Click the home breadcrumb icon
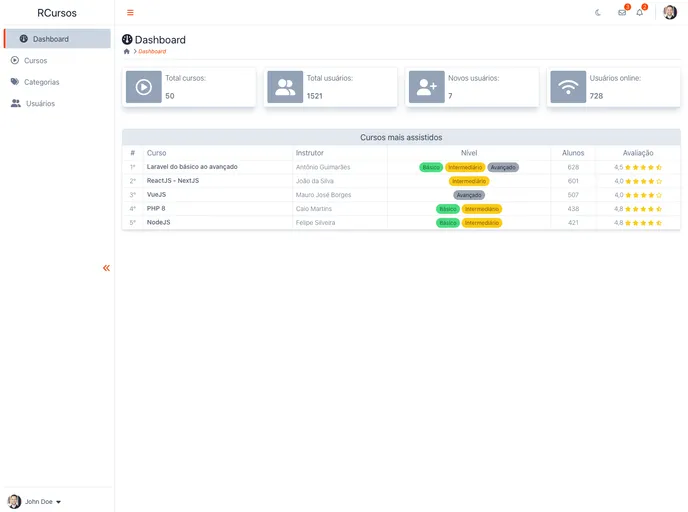Viewport: 688px width, 512px height. [127, 51]
